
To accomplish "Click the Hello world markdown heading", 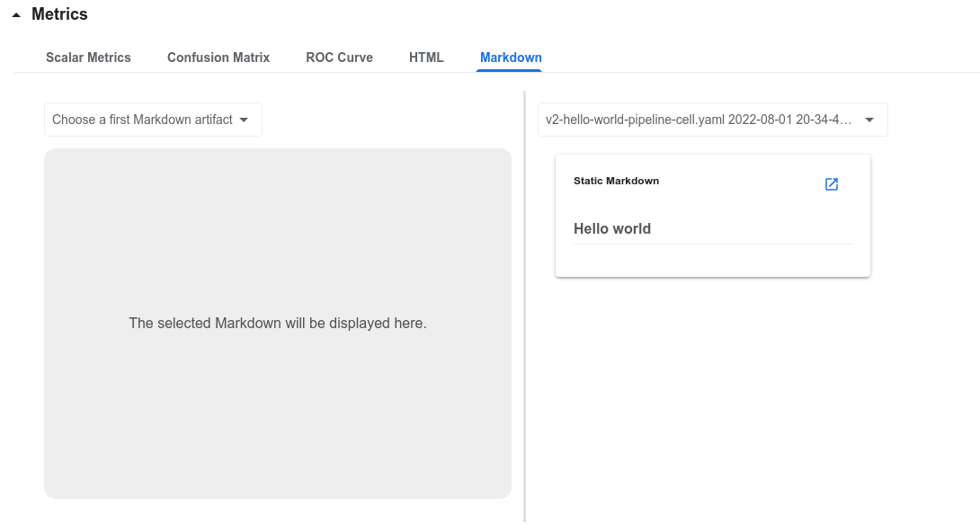I will (612, 228).
